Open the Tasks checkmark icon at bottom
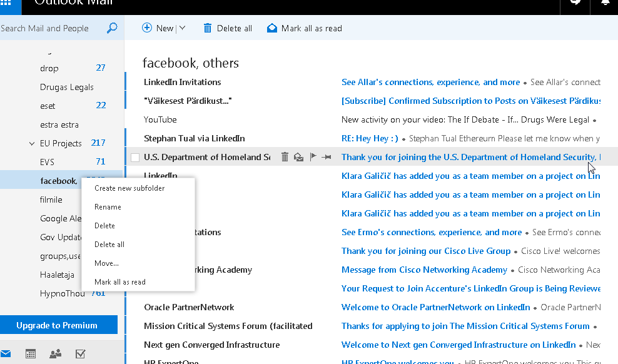Viewport: 618px width, 364px height. pos(81,354)
